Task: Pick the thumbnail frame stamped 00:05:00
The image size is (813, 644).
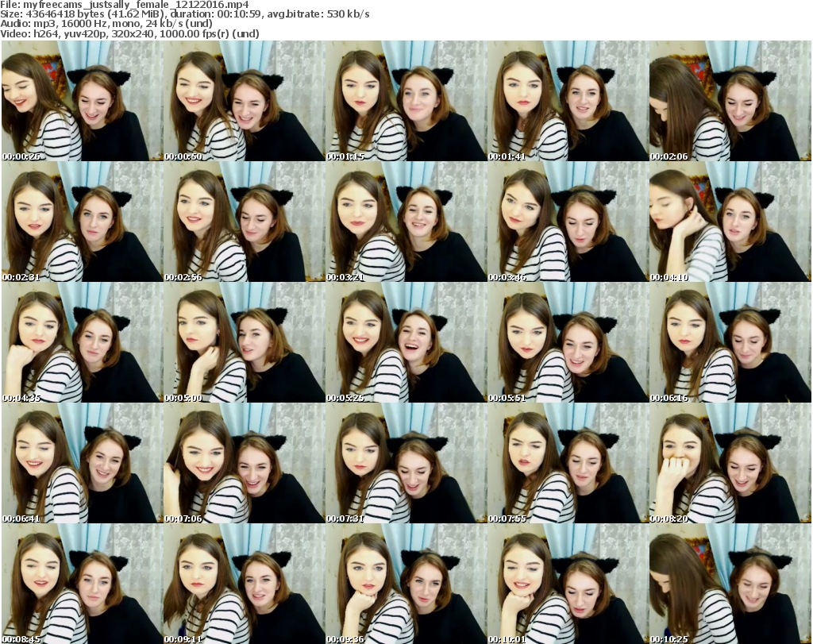Action: point(244,343)
